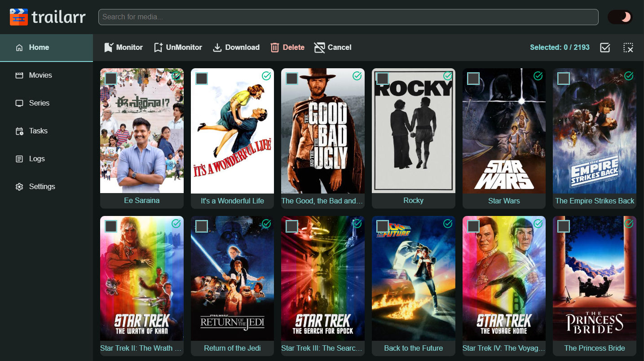This screenshot has height=361, width=644.
Task: Click the Delete button label
Action: [294, 48]
